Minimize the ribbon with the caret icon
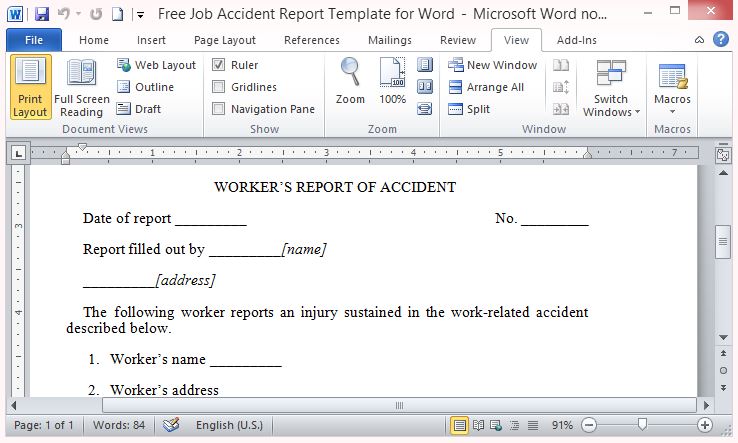 (699, 40)
